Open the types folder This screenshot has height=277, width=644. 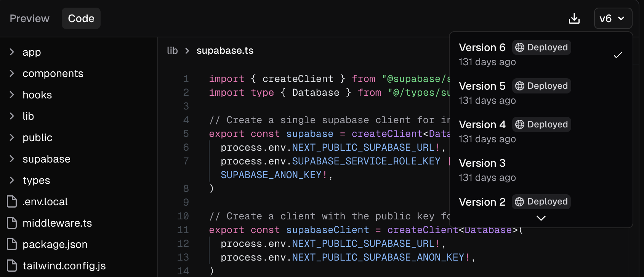point(36,180)
